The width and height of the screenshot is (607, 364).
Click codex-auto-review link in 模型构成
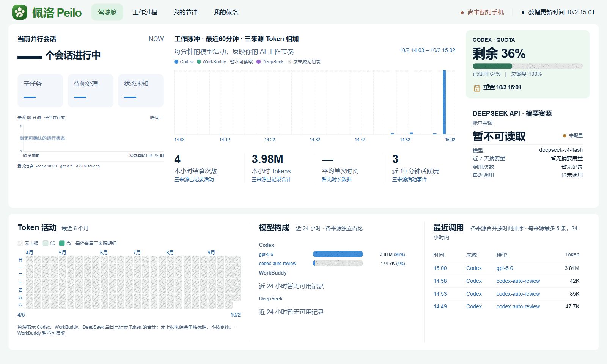278,264
